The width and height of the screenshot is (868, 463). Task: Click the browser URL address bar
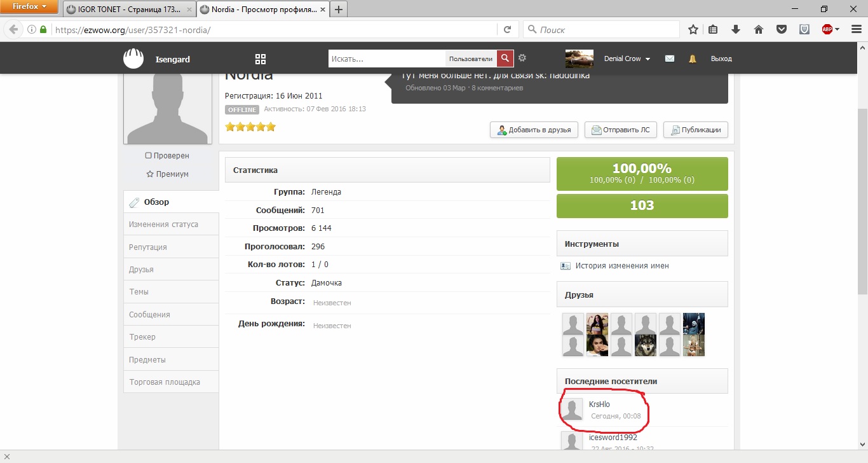tap(273, 29)
